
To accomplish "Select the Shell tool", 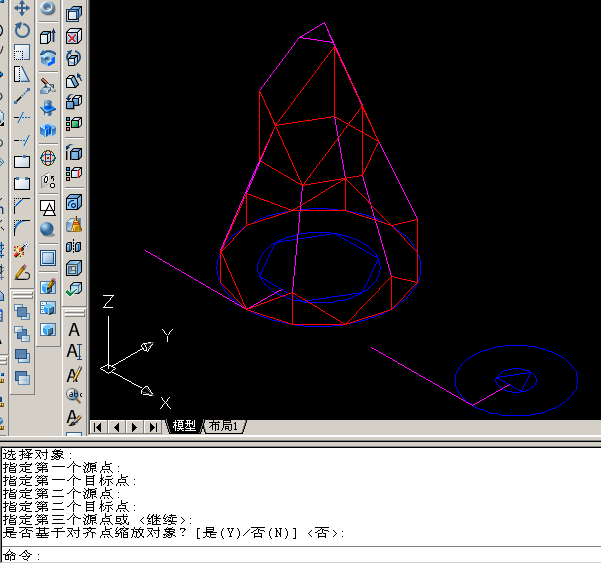I will click(x=74, y=268).
